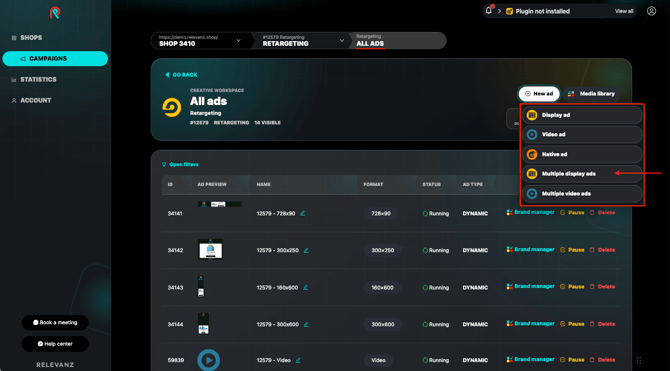The width and height of the screenshot is (670, 371).
Task: Click the Multiple display ads icon
Action: (x=532, y=174)
